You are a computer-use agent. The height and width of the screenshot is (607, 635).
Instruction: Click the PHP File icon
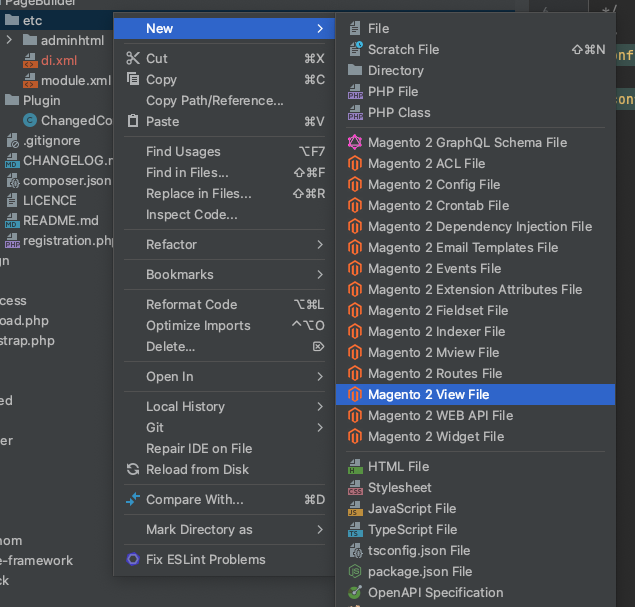[355, 92]
